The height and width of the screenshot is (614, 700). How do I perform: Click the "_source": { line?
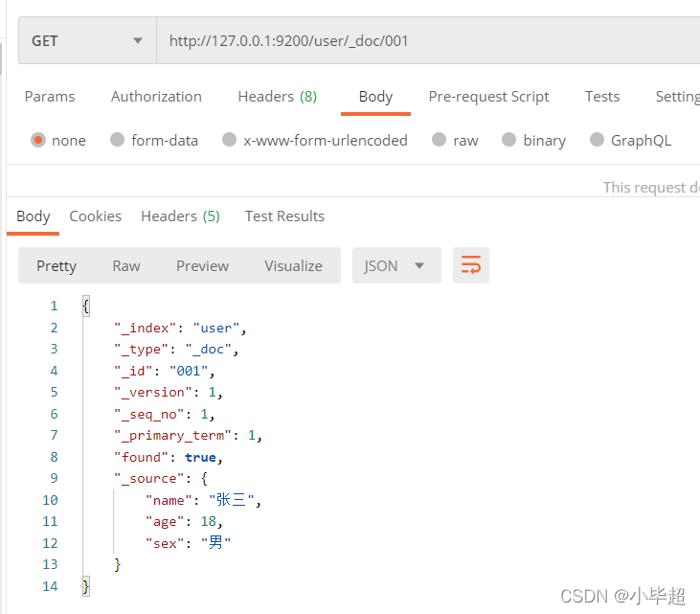(161, 479)
